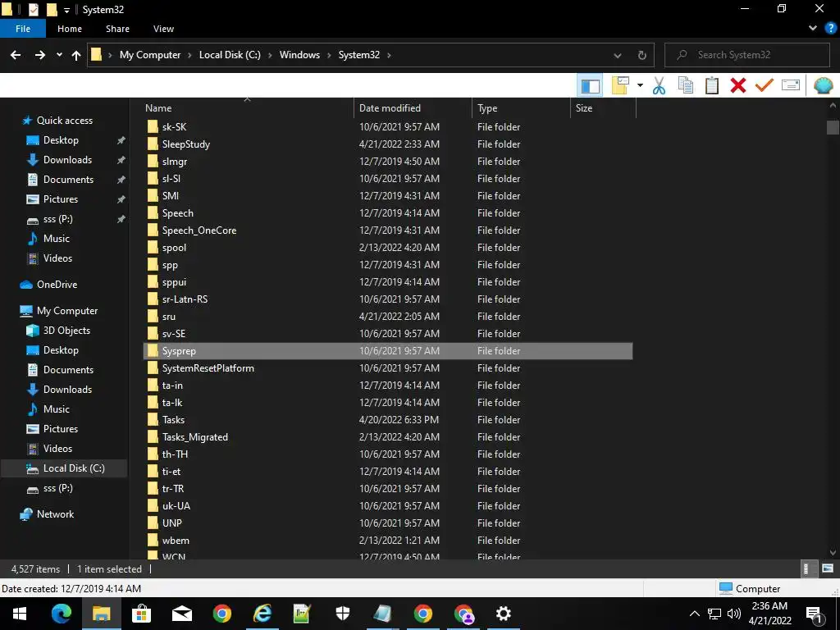This screenshot has height=630, width=840.
Task: Expand the chevron after System32 breadcrumb
Action: 389,55
